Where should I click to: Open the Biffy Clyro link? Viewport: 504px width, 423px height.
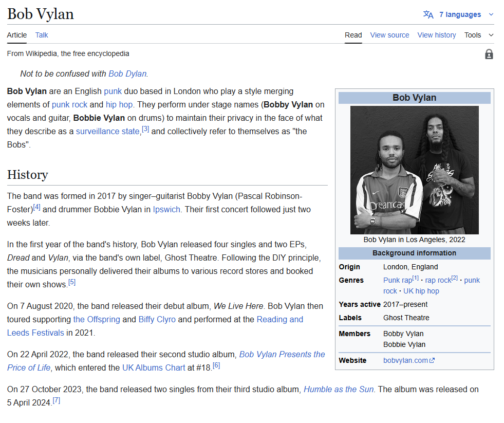pos(157,319)
